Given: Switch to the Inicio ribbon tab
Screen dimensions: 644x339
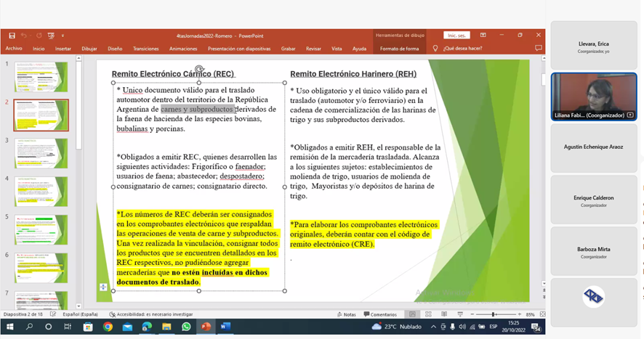Looking at the screenshot, I should click(x=39, y=49).
